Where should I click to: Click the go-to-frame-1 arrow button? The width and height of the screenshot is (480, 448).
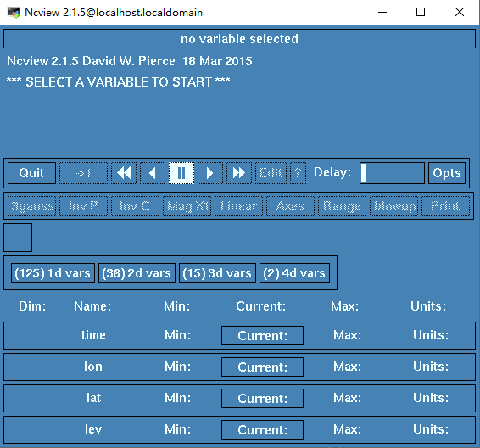[83, 173]
